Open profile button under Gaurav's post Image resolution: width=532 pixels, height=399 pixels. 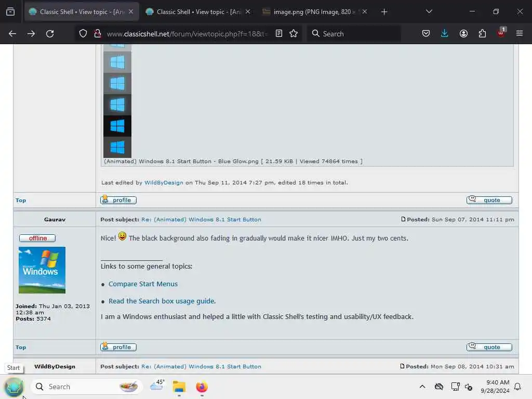click(118, 347)
